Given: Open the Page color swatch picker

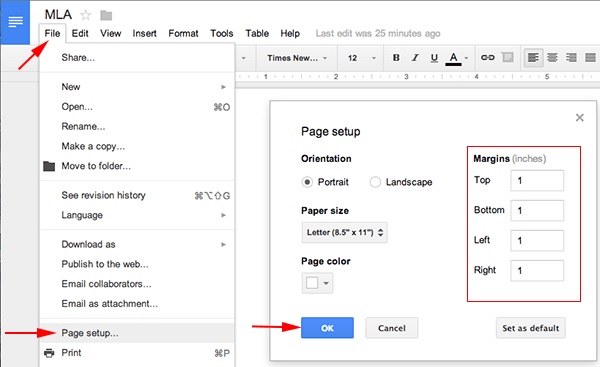Looking at the screenshot, I should (x=317, y=283).
